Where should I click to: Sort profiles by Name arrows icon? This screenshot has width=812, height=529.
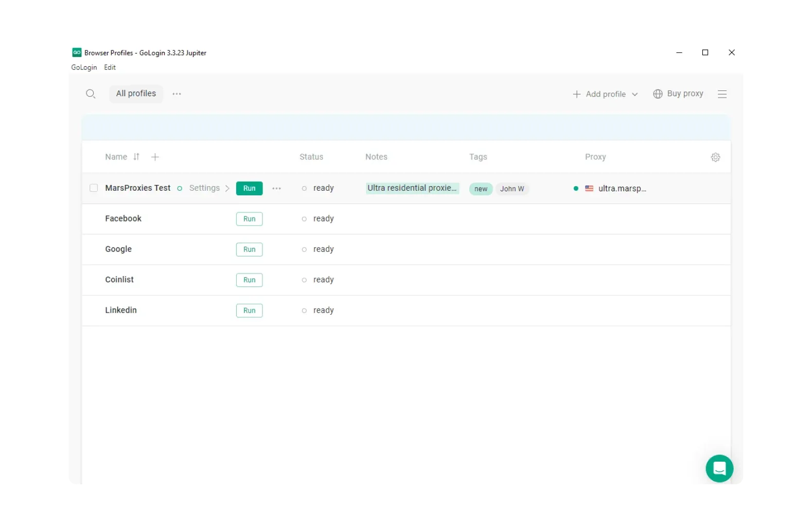(x=136, y=157)
